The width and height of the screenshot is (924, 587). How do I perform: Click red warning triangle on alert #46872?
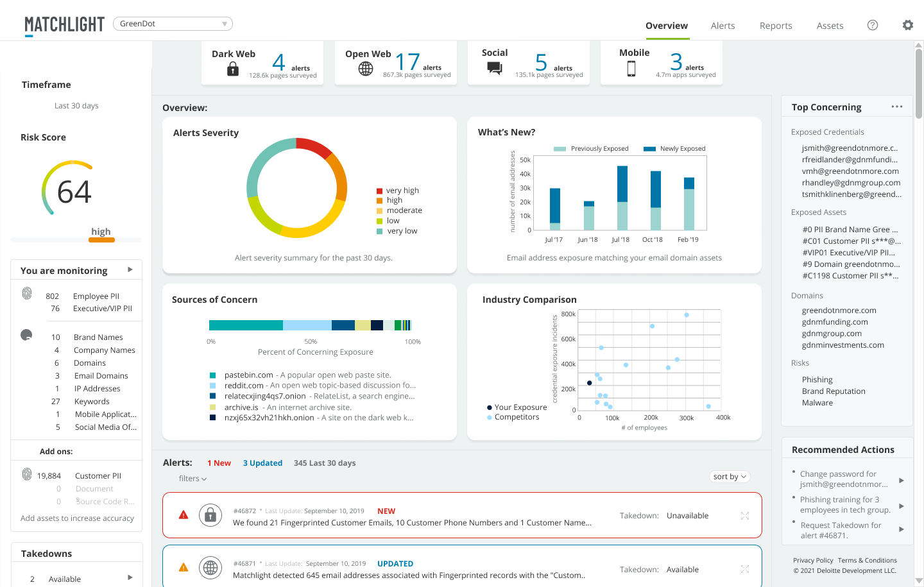click(184, 515)
